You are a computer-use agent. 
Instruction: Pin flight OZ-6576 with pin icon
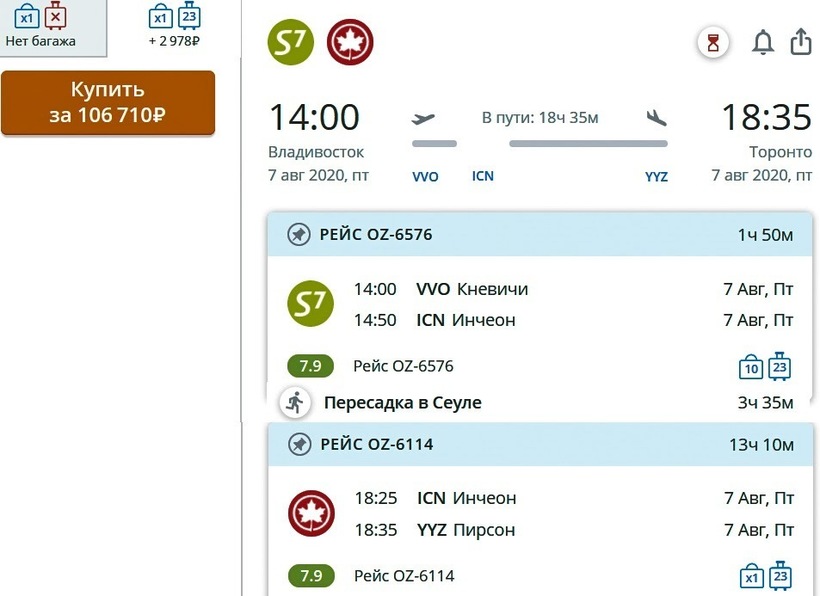[x=298, y=235]
